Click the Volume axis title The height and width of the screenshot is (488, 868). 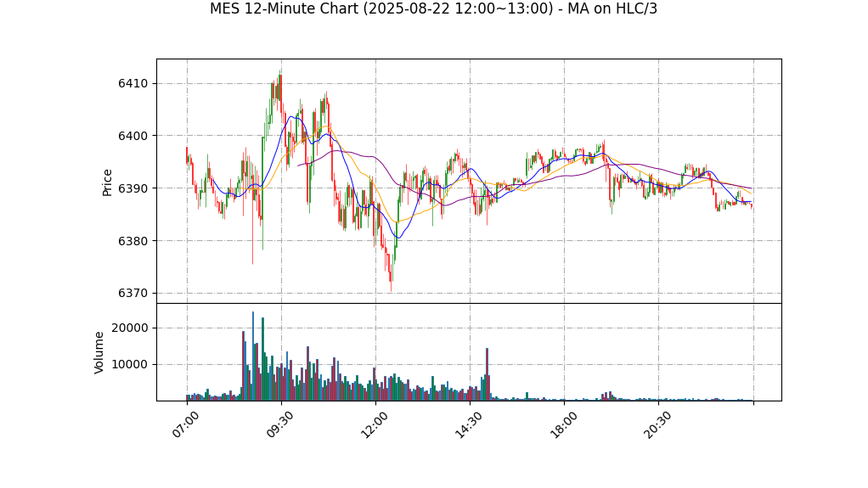click(x=99, y=352)
